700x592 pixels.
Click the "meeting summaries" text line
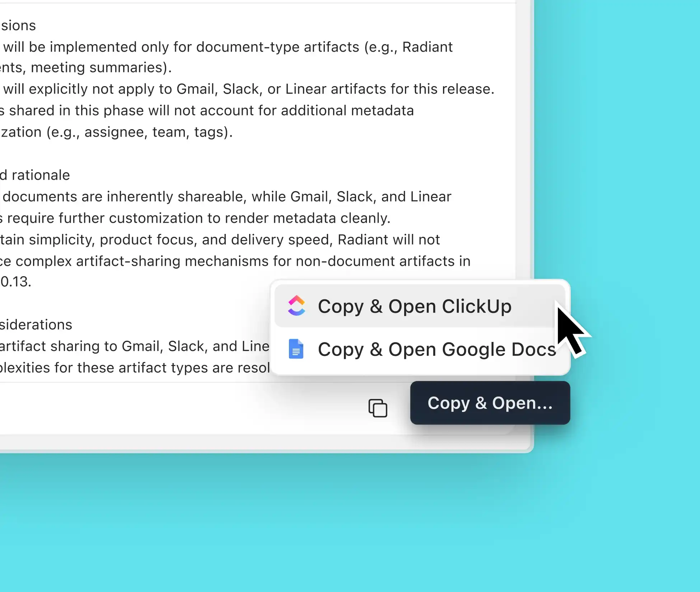click(x=86, y=67)
